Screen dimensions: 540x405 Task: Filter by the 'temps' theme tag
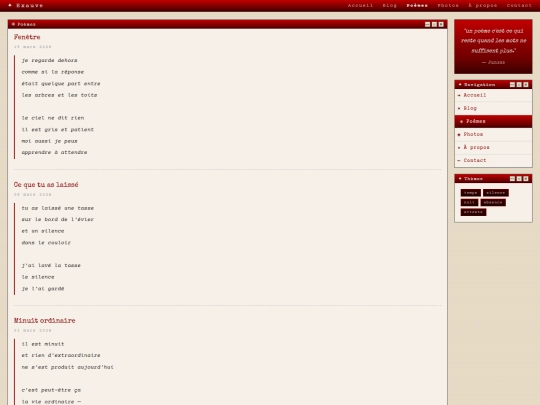pos(470,193)
